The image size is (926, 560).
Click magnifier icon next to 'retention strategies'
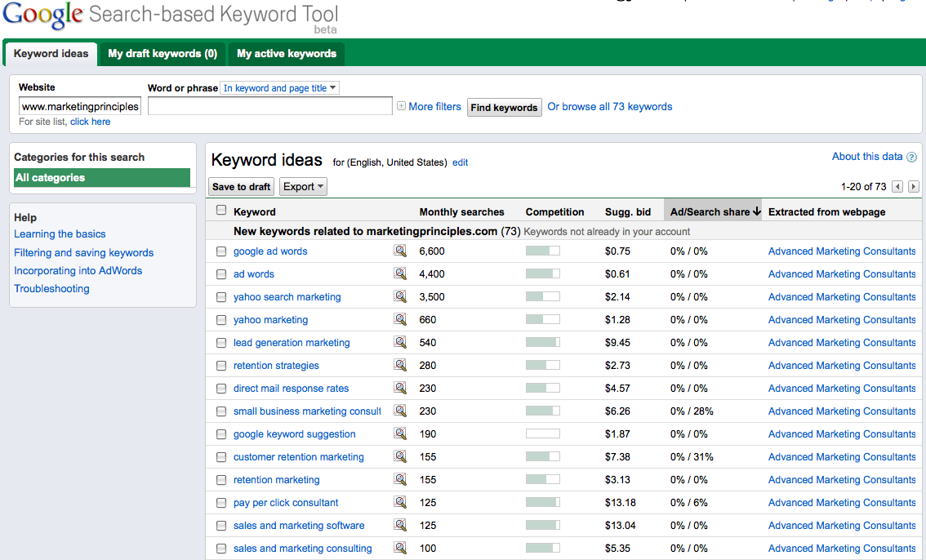(x=400, y=366)
